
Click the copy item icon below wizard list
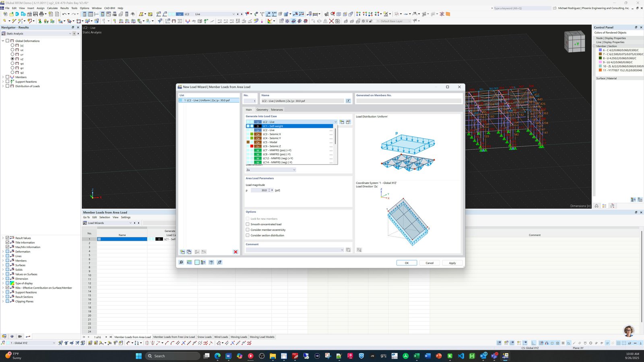click(189, 252)
